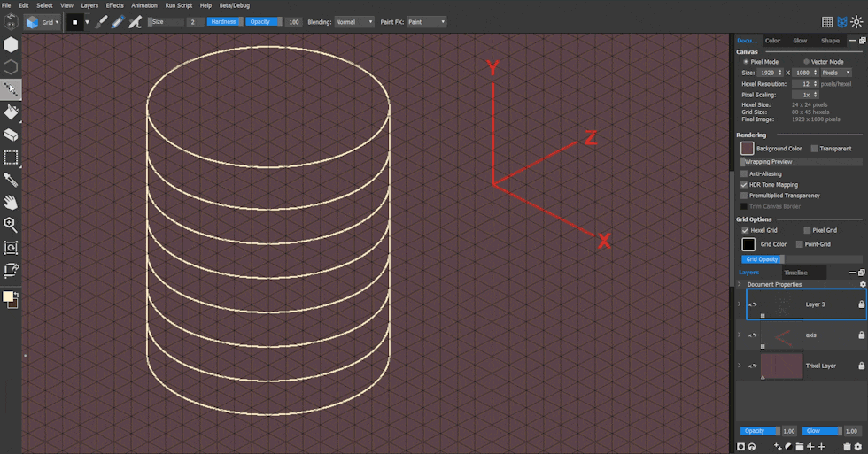Image resolution: width=868 pixels, height=454 pixels.
Task: Enable the Anti-Aliasing checkbox
Action: pyautogui.click(x=744, y=174)
